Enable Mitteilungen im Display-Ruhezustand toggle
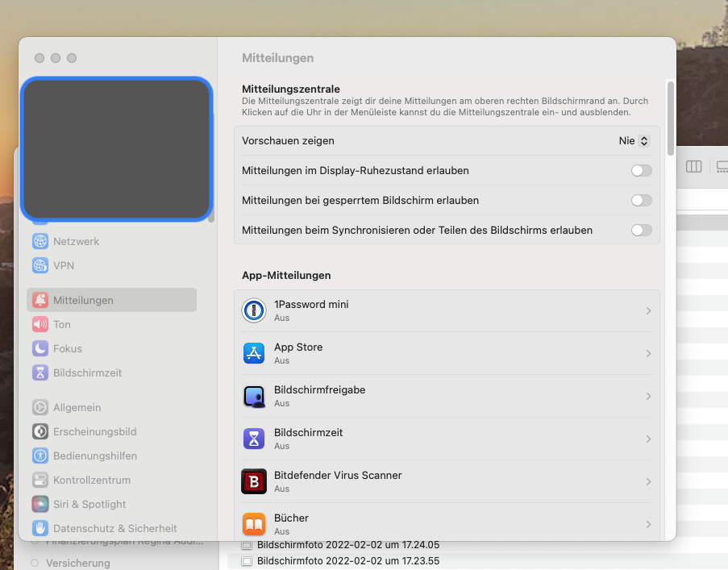 pos(641,171)
